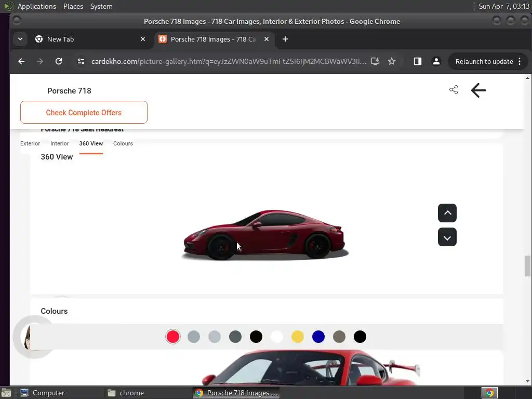Click Chrome's back navigation arrow
Viewport: 532px width, 399px height.
(21, 61)
